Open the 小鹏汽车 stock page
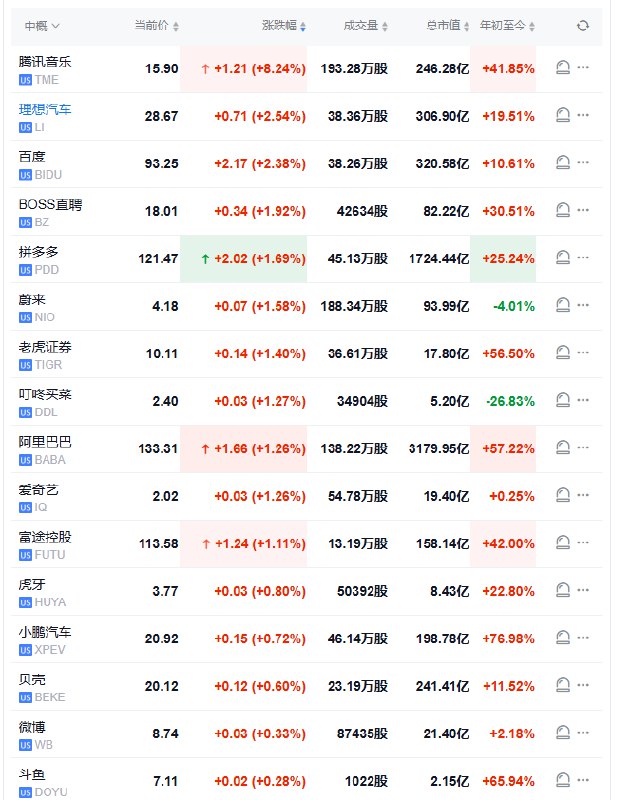 tap(45, 632)
